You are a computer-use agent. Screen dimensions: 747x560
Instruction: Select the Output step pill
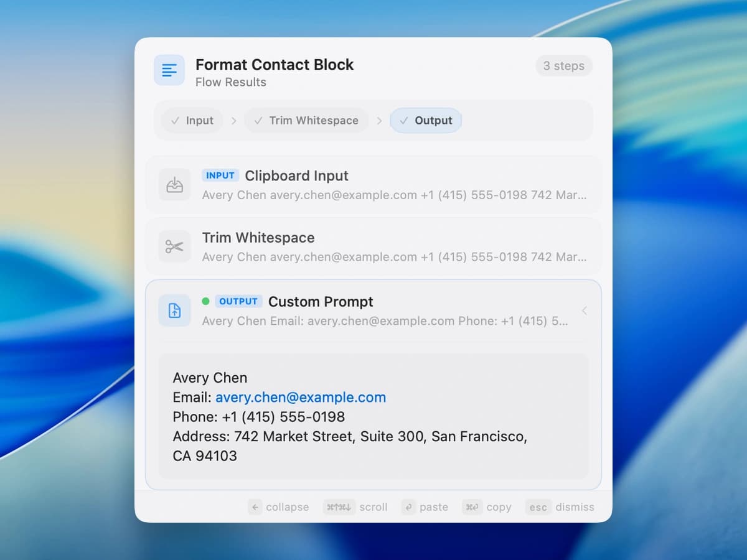(426, 121)
